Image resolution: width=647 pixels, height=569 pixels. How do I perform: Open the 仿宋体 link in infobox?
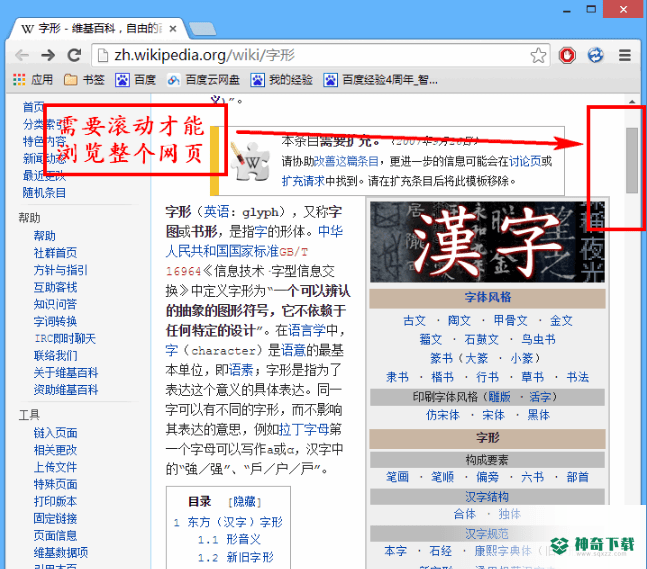443,415
